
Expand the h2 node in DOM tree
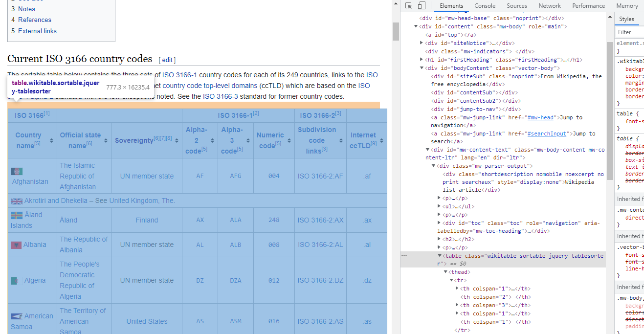click(x=439, y=240)
